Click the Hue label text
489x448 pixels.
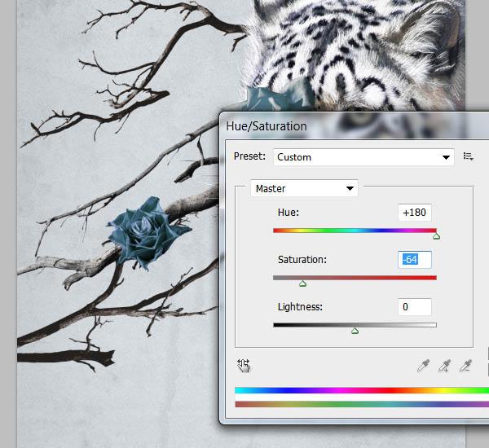(289, 213)
